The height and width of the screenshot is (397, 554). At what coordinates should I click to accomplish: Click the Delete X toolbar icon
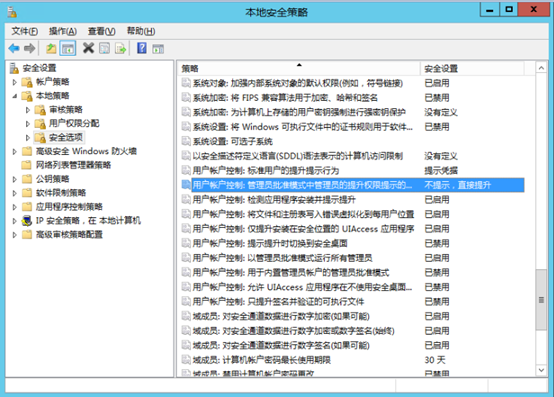pos(88,48)
